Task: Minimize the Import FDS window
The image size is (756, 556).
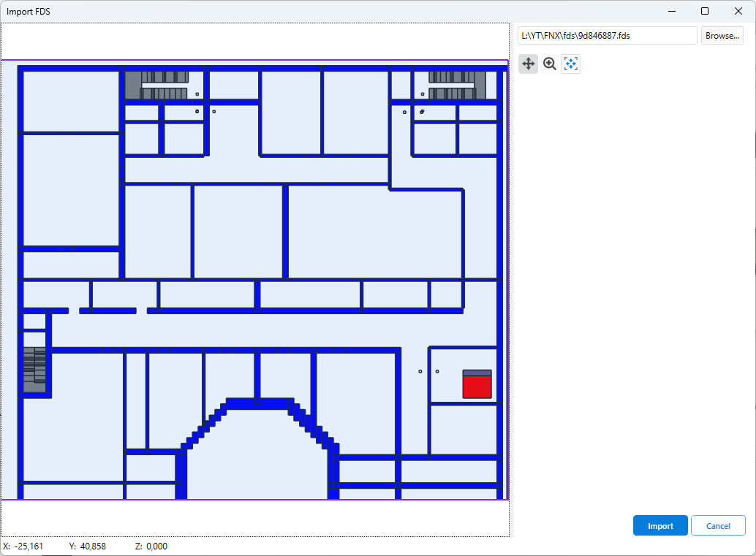Action: click(671, 11)
